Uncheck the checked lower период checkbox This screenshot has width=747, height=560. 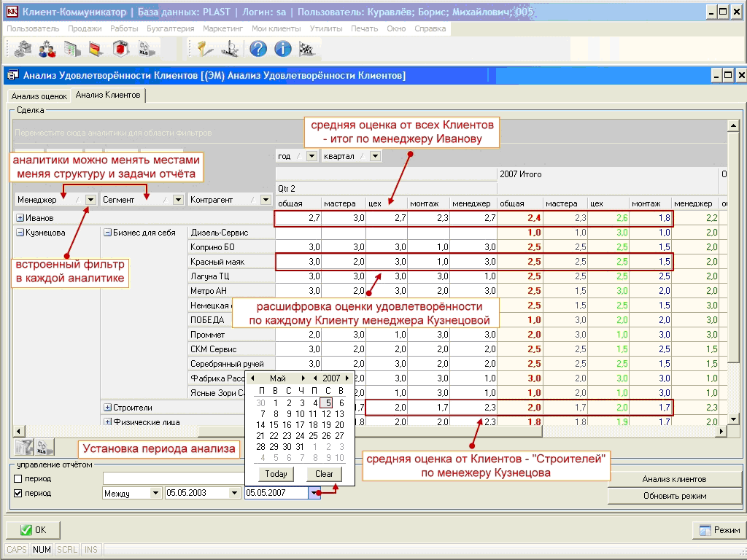click(18, 493)
